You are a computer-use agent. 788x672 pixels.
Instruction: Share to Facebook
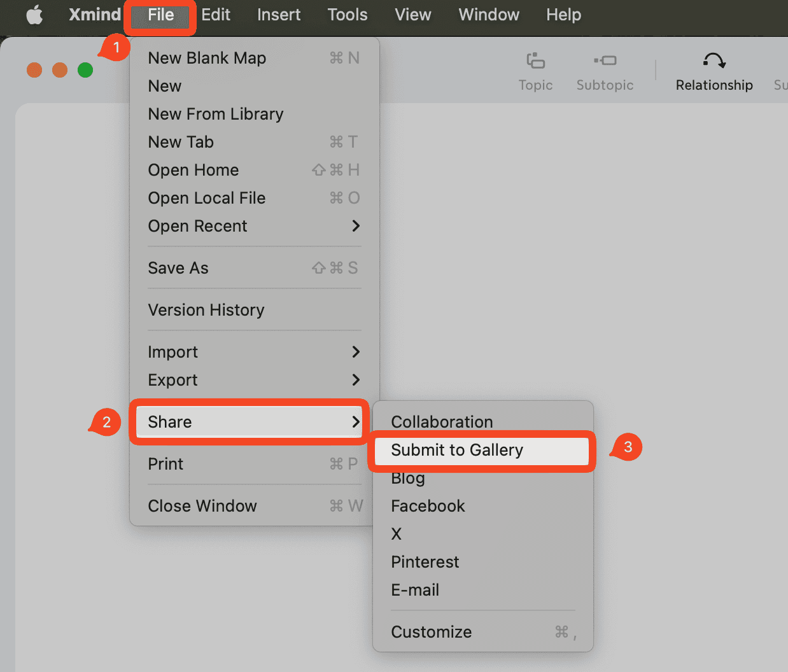coord(482,506)
